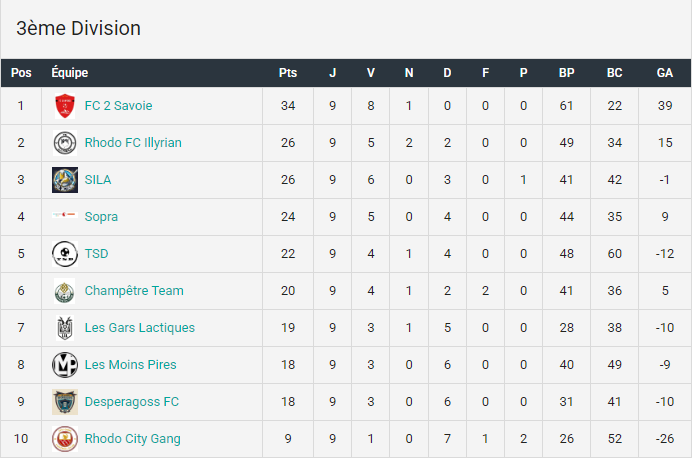This screenshot has height=461, width=694.
Task: Open the Rhodo FC Illyrian team page
Action: coord(133,143)
